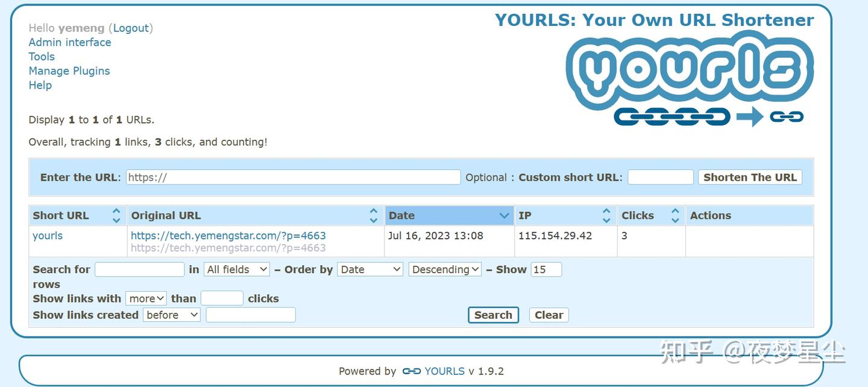This screenshot has width=868, height=387.
Task: Open the Admin interface page
Action: pos(69,42)
